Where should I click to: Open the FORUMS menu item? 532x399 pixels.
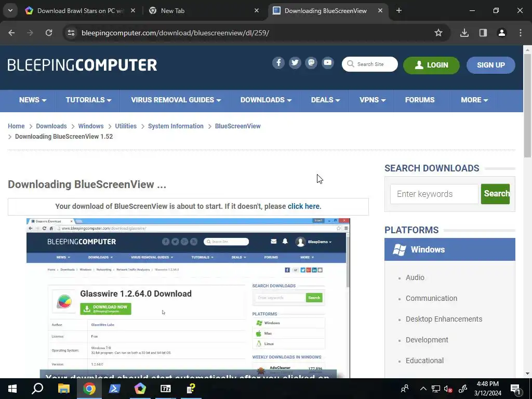click(420, 100)
